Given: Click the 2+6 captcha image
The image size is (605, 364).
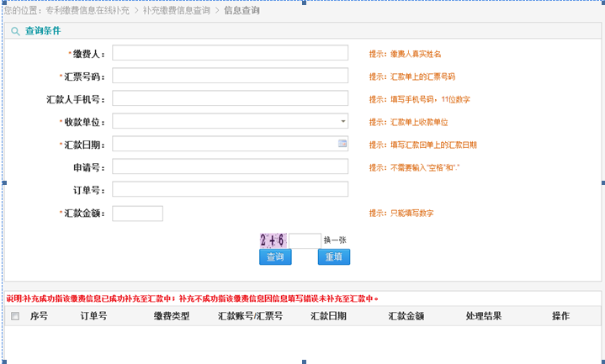Looking at the screenshot, I should pos(273,240).
